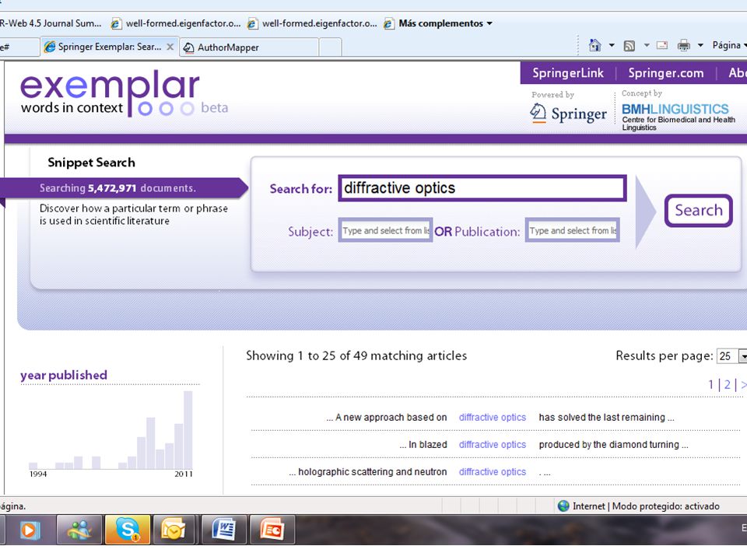The image size is (747, 560).
Task: Click 'Searching 5,472,971 documents.' banner text
Action: [117, 188]
